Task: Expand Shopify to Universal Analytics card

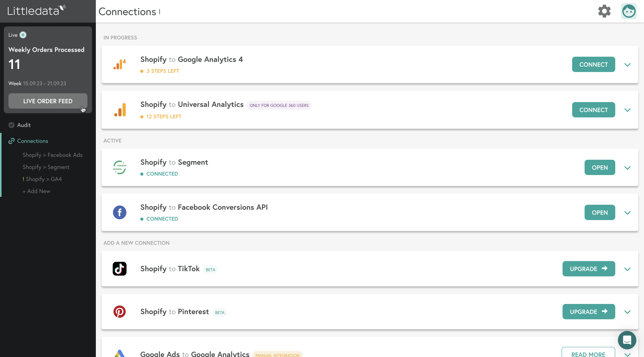Action: 628,110
